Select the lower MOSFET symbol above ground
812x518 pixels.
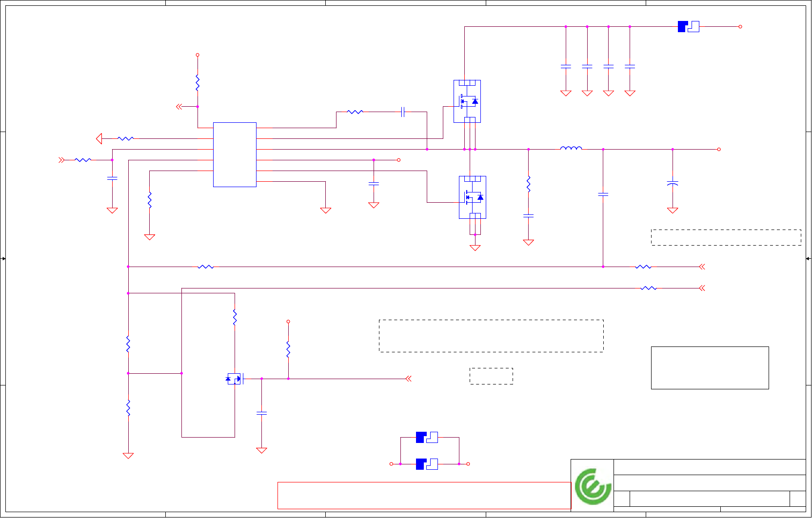(473, 197)
